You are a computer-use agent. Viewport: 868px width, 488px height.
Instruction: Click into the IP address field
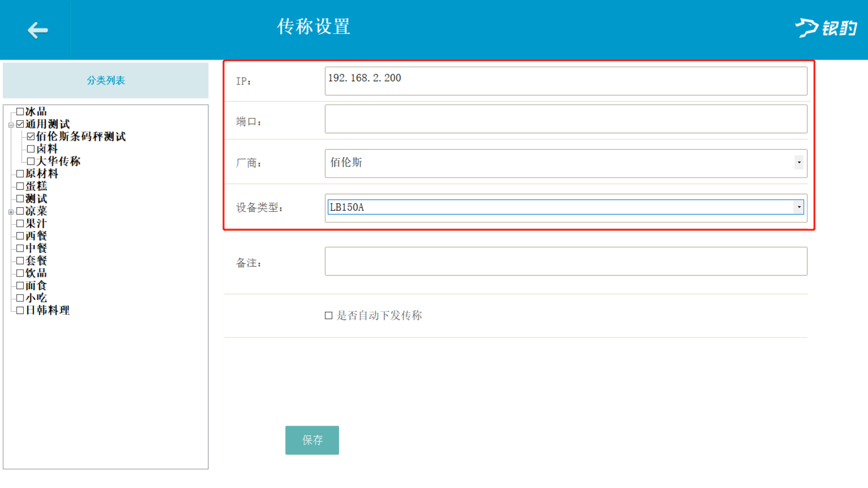pos(566,81)
